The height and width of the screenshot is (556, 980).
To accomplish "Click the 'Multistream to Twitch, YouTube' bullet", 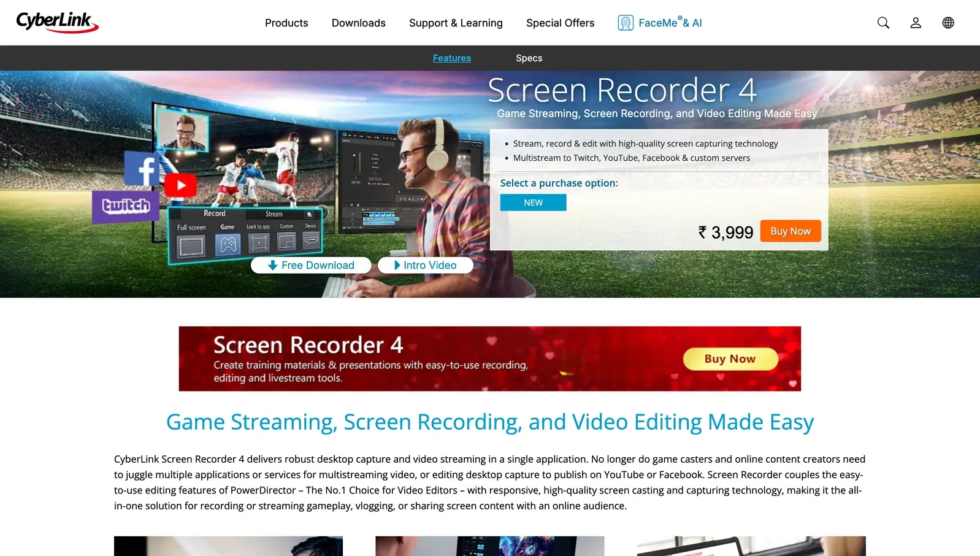I will (x=632, y=158).
